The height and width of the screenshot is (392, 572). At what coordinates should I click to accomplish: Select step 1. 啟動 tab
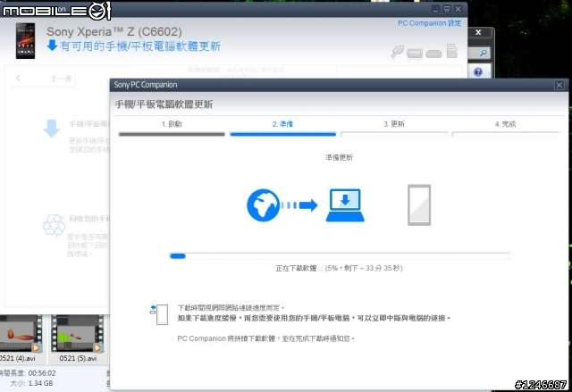tap(172, 124)
